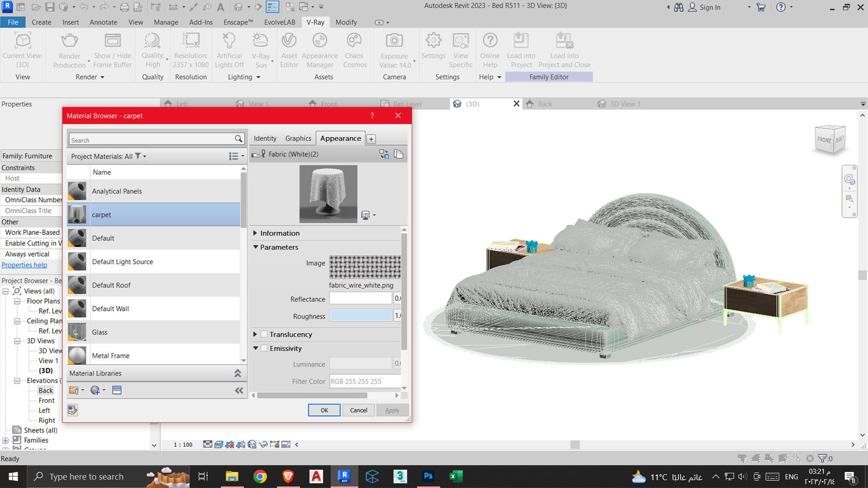This screenshot has width=868, height=488.
Task: Click the Roughness slider bar
Action: pos(360,315)
